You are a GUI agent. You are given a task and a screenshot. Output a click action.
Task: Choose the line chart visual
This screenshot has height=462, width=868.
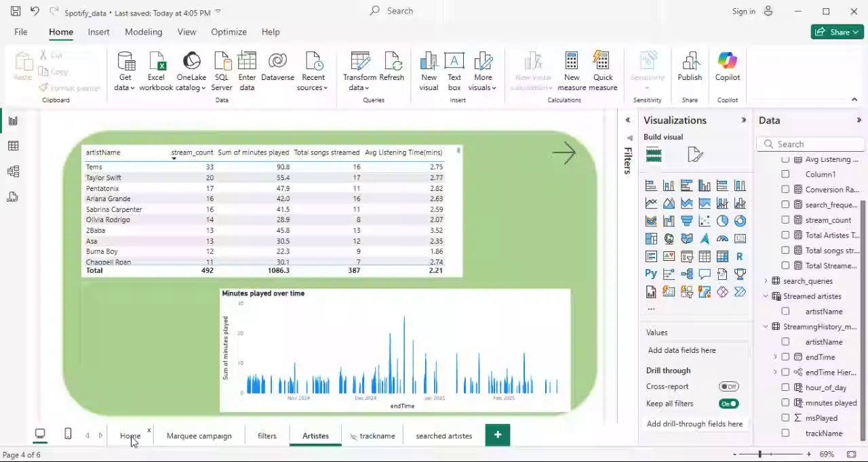coord(651,203)
